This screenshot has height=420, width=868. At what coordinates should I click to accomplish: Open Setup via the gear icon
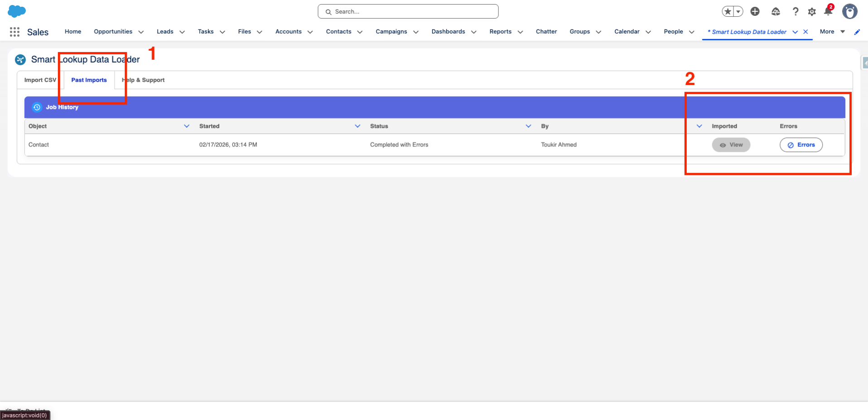coord(812,11)
